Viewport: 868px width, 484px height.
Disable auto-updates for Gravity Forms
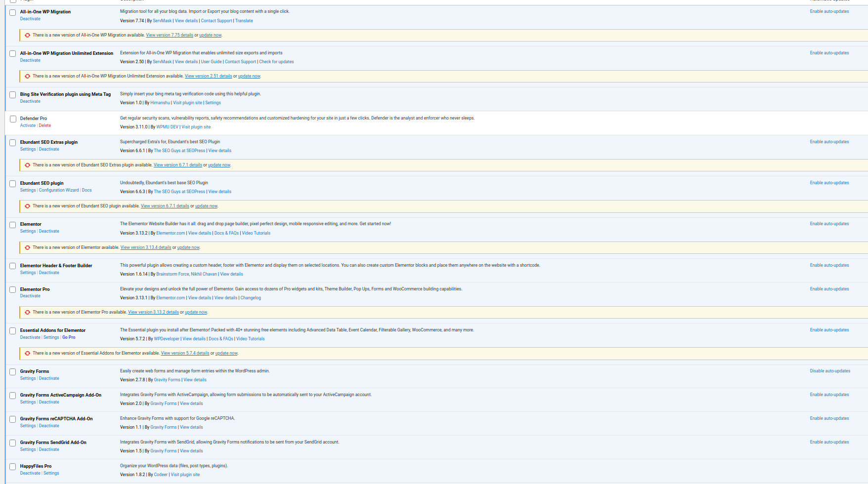coord(830,371)
